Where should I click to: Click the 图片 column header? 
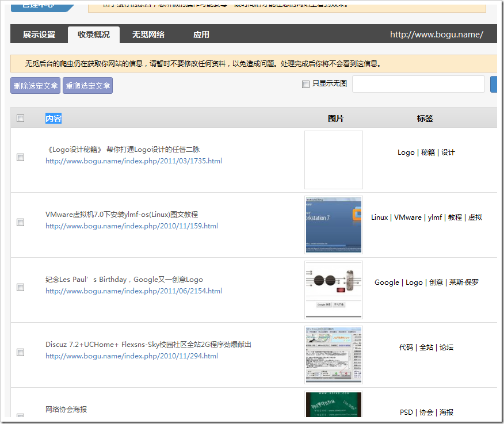coord(335,119)
